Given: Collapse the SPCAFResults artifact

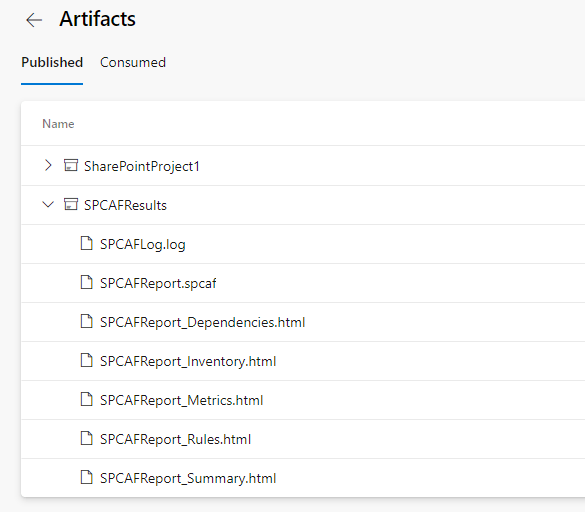Looking at the screenshot, I should click(48, 205).
